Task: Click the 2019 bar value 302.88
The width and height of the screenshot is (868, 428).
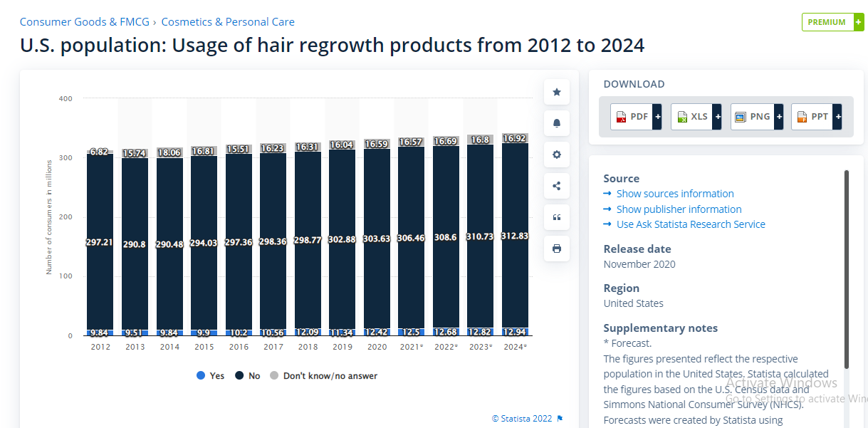Action: 343,239
